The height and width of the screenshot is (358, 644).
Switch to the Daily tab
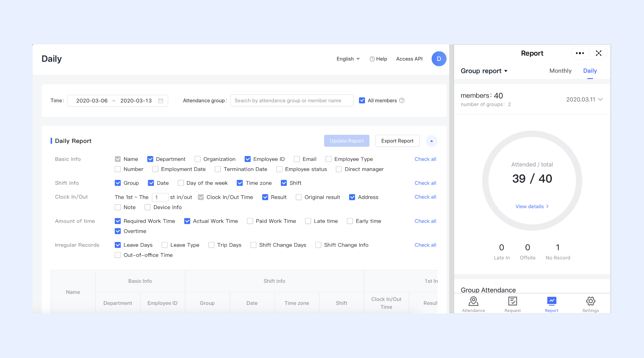click(x=590, y=71)
